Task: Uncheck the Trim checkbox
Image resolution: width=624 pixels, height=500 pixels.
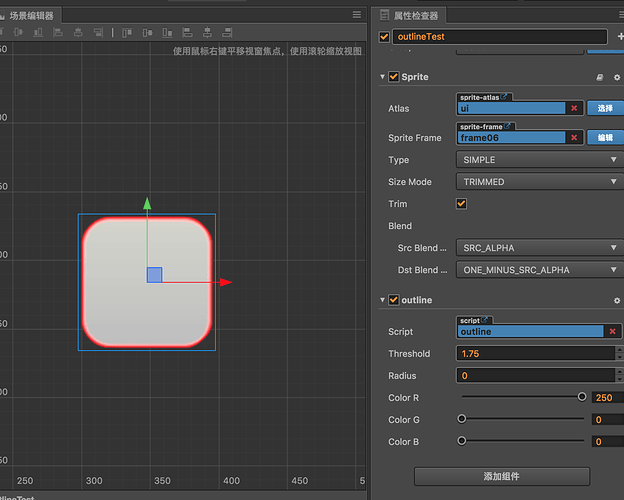Action: coord(461,204)
